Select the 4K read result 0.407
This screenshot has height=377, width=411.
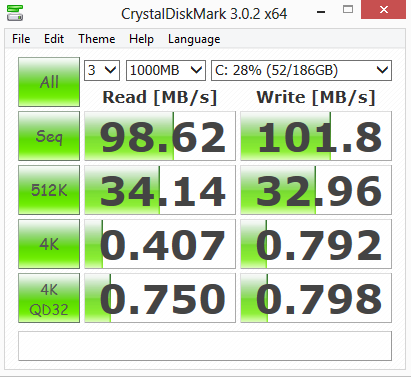click(x=160, y=244)
